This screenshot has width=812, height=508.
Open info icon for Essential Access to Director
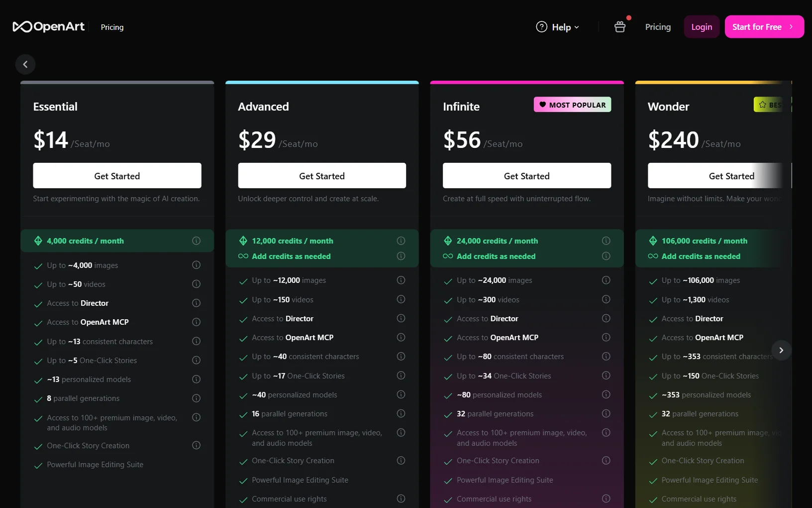(197, 303)
